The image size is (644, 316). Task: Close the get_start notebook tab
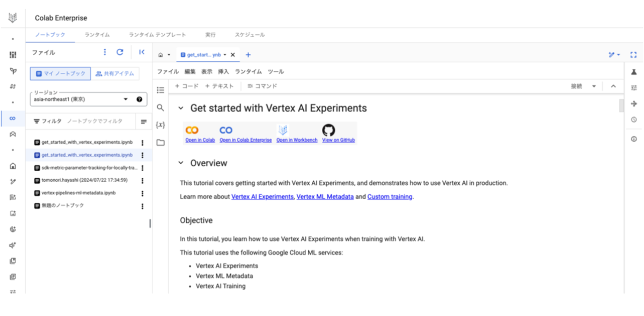(232, 55)
